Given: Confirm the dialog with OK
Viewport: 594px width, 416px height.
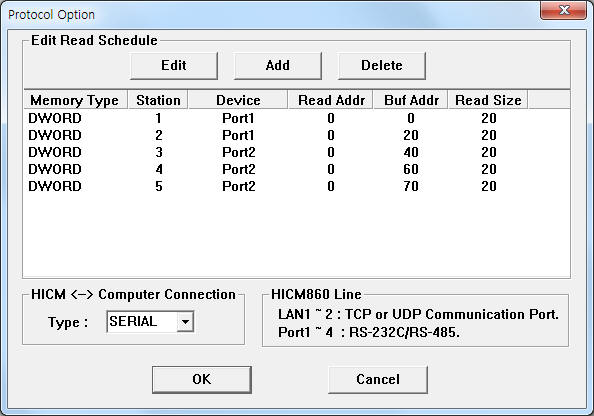Looking at the screenshot, I should point(202,379).
